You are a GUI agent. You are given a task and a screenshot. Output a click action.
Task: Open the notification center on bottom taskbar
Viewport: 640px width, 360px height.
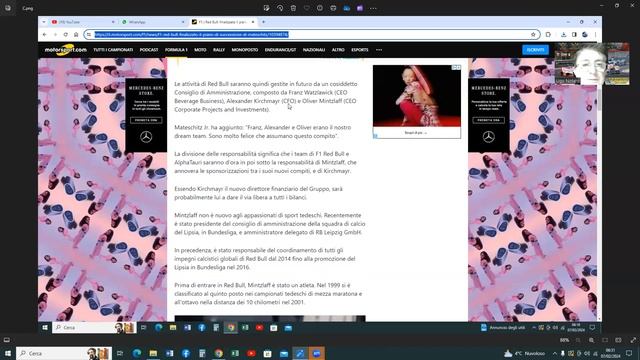point(629,353)
